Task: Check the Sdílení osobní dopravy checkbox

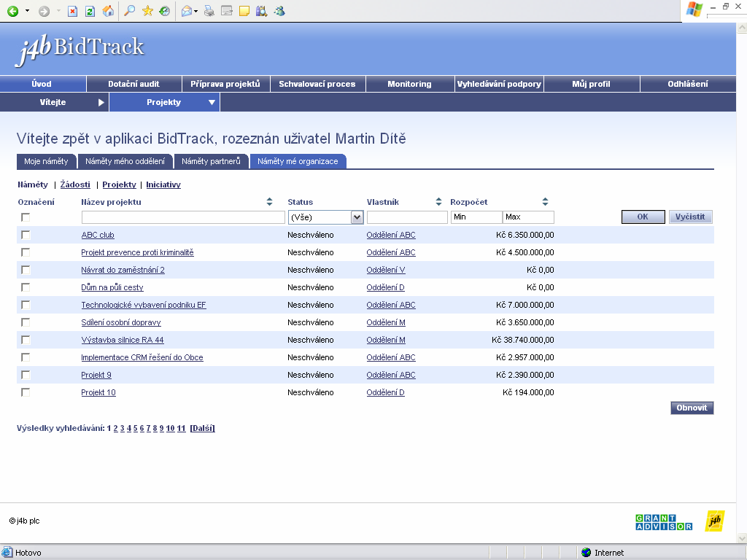Action: coord(26,322)
